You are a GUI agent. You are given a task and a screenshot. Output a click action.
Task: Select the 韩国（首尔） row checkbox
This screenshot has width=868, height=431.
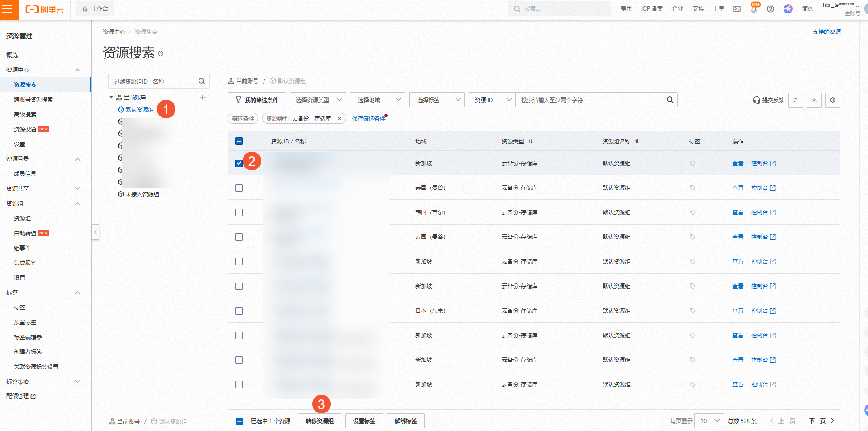(239, 212)
